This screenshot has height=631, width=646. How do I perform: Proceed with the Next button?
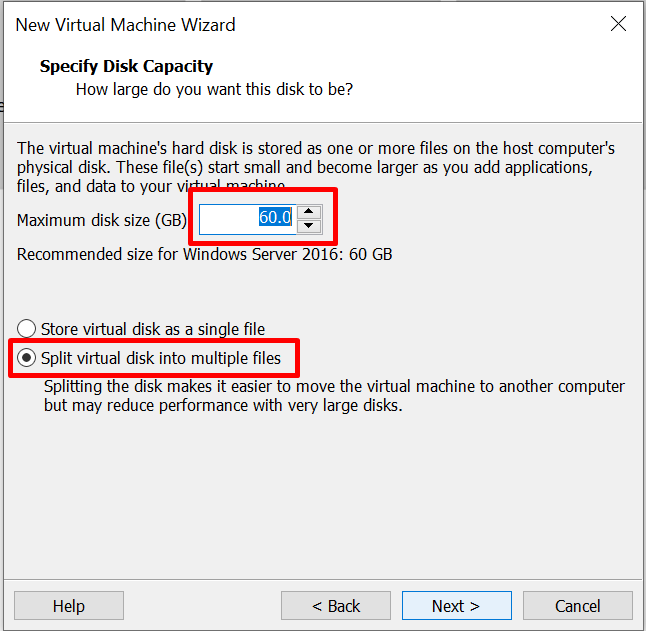[456, 606]
